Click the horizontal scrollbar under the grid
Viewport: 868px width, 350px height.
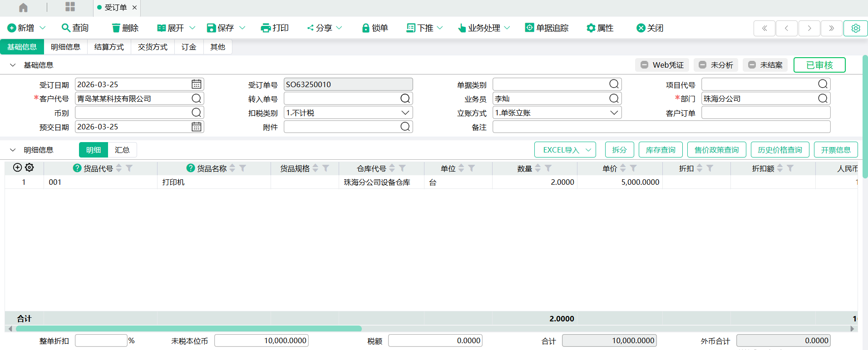(x=188, y=328)
